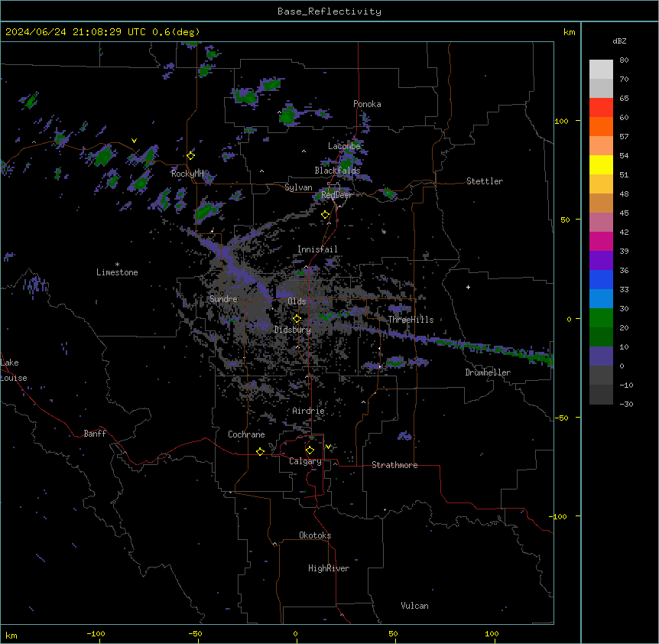The height and width of the screenshot is (644, 659).
Task: Click the yellow diamond marker below Cochrane
Action: click(x=260, y=451)
